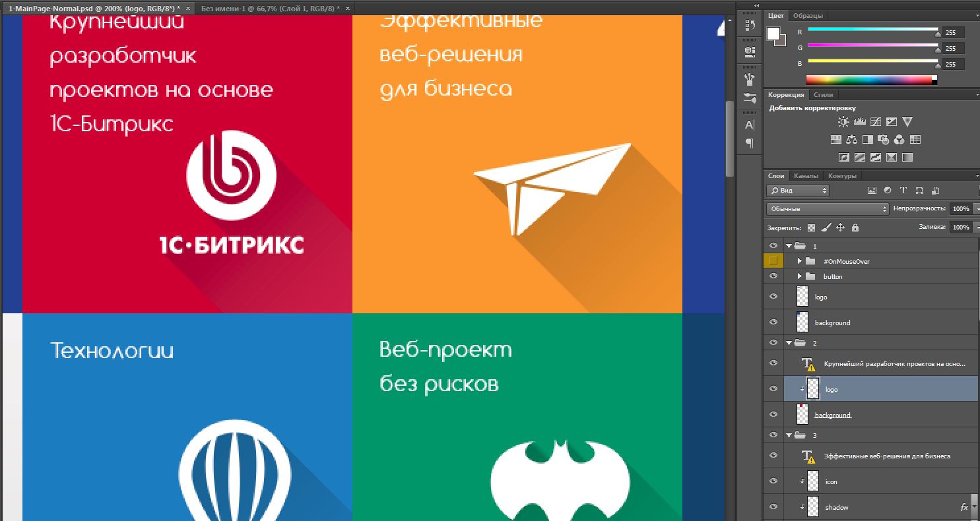
Task: Open the Character panel icon
Action: point(750,125)
